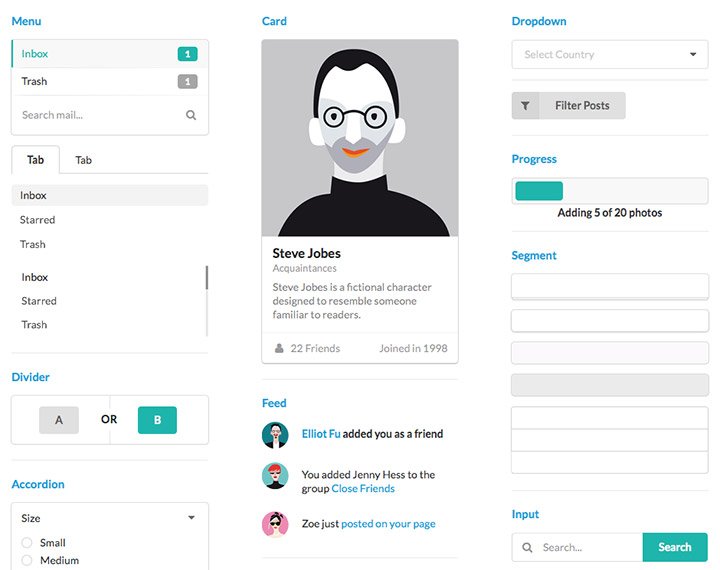Open the Select Country dropdown

pyautogui.click(x=610, y=54)
